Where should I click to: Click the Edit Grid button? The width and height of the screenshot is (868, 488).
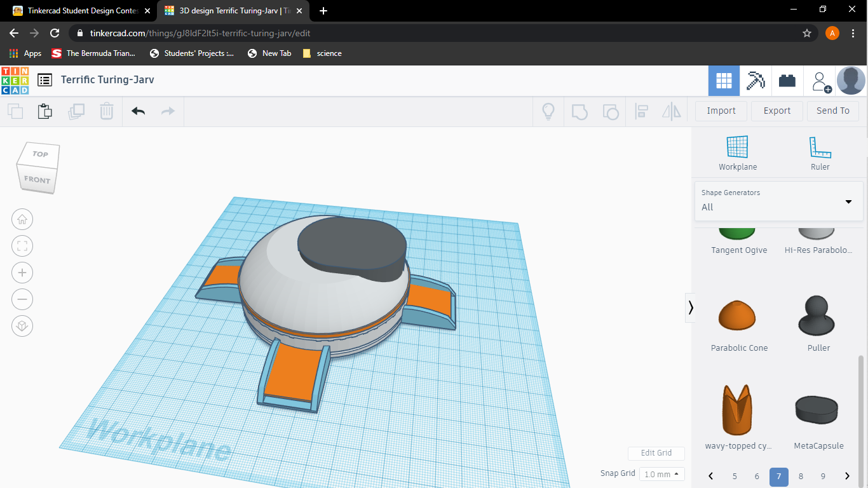656,453
